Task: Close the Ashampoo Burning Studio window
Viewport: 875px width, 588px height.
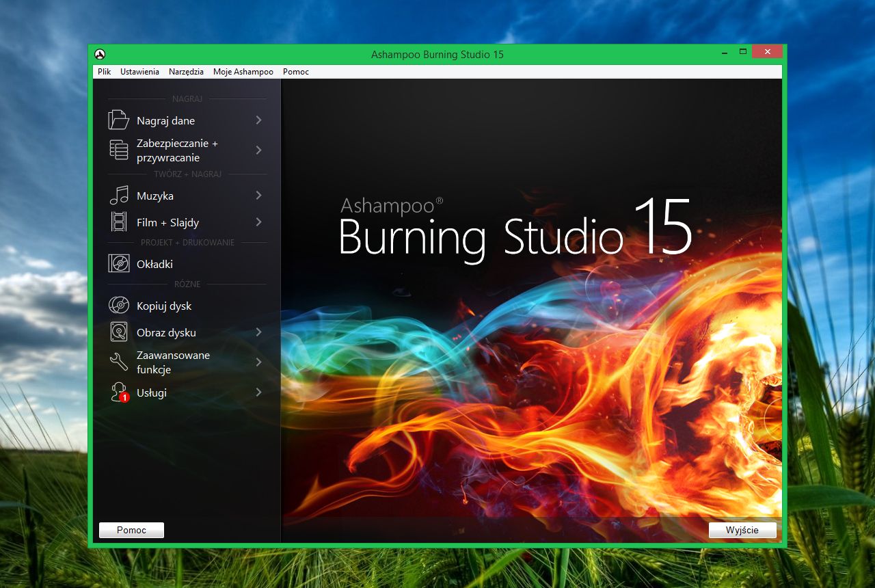Action: click(767, 51)
